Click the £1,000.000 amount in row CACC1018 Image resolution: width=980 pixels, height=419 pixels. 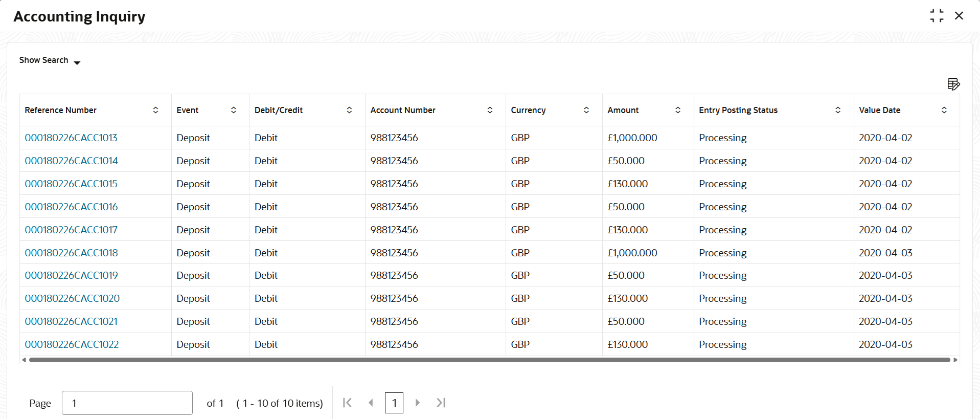[x=632, y=253]
